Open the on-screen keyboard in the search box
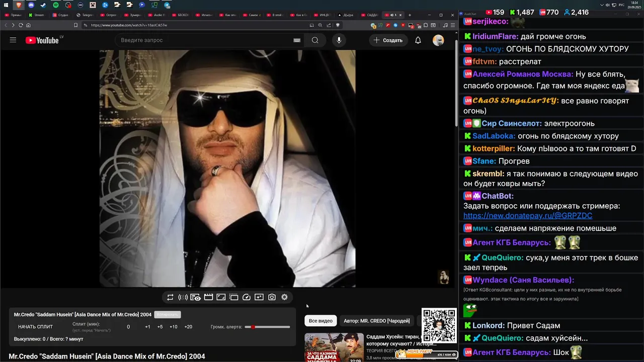This screenshot has width=644, height=362. pyautogui.click(x=297, y=40)
